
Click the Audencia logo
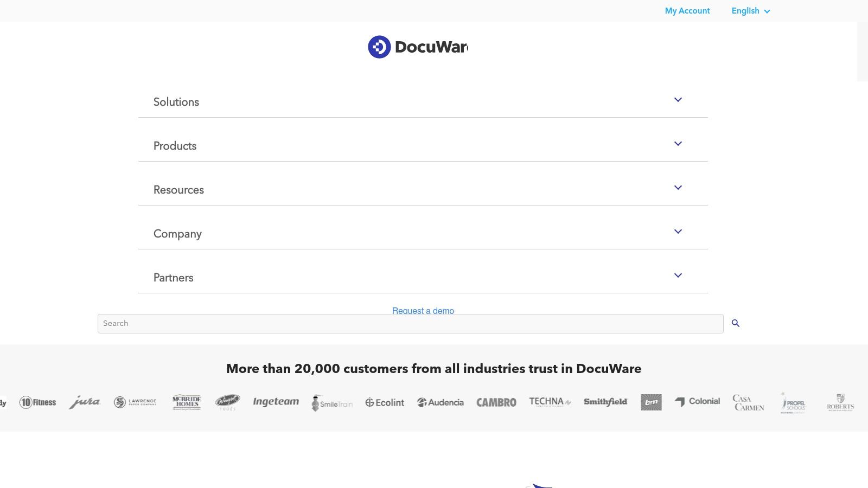[440, 402]
